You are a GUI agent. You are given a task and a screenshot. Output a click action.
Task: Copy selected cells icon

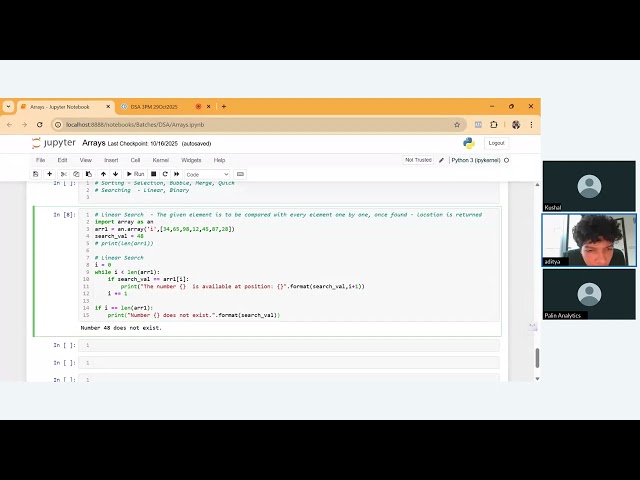point(76,174)
